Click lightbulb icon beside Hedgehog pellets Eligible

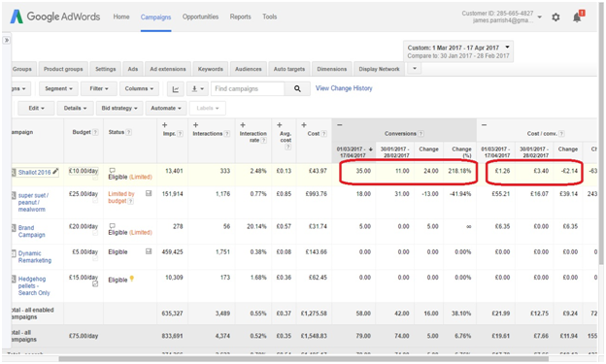coord(132,279)
